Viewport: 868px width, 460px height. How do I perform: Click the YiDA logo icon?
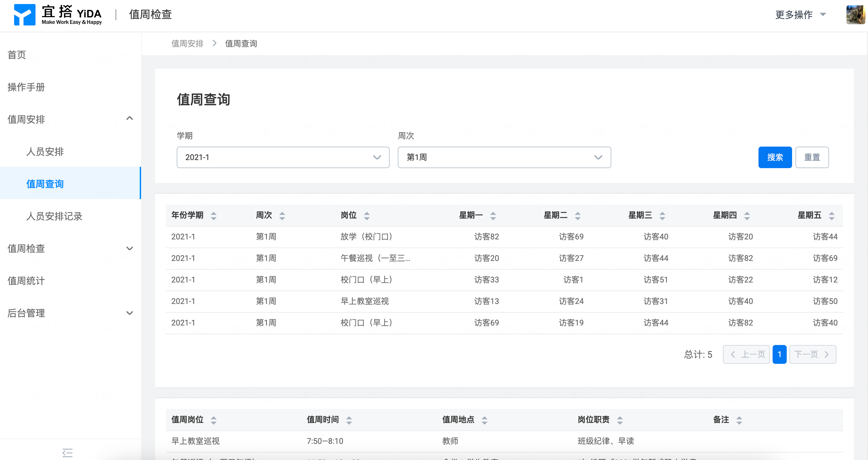24,15
